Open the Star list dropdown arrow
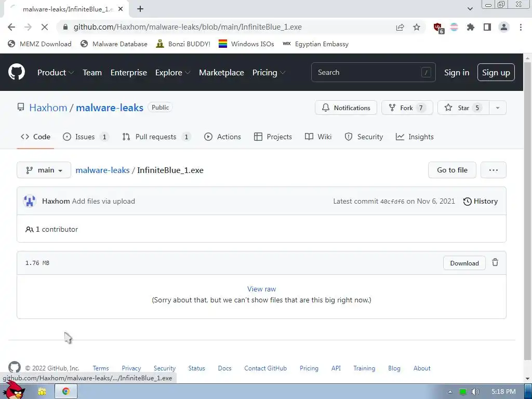 (497, 108)
